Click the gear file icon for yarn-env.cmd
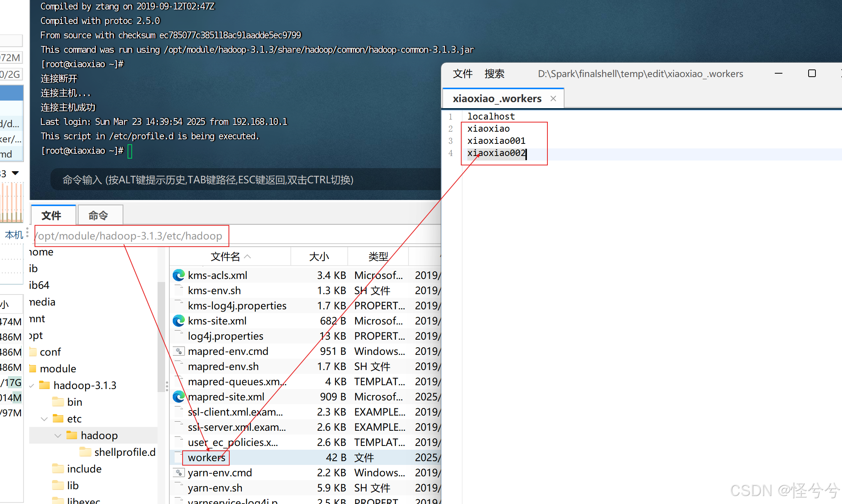842x504 pixels. click(178, 472)
